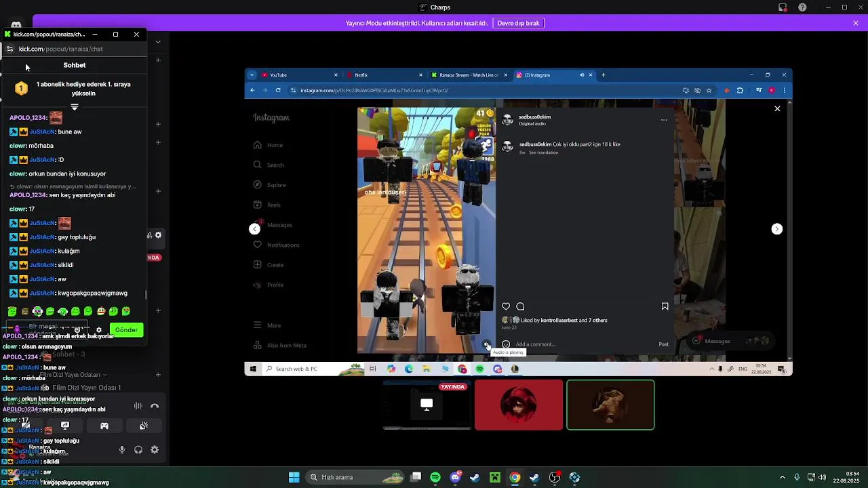Toggle save bookmark on Instagram post
This screenshot has height=488, width=868.
pyautogui.click(x=665, y=306)
